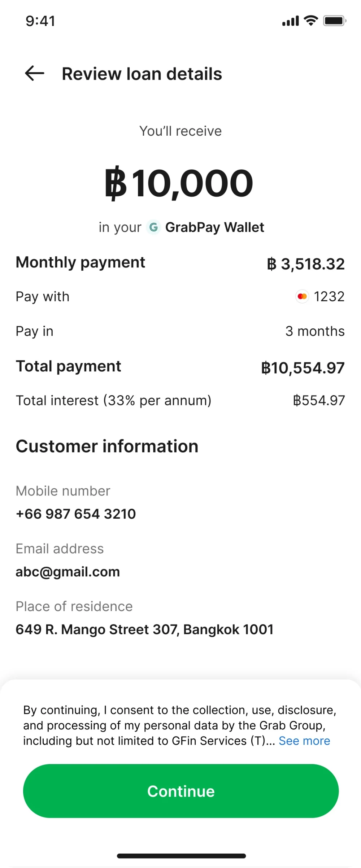Click the Total interest ฿554.97 value
Image resolution: width=361 pixels, height=868 pixels.
pos(319,400)
